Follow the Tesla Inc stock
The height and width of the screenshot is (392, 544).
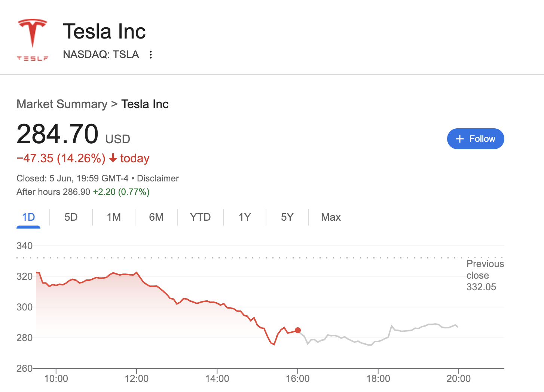[x=476, y=139]
